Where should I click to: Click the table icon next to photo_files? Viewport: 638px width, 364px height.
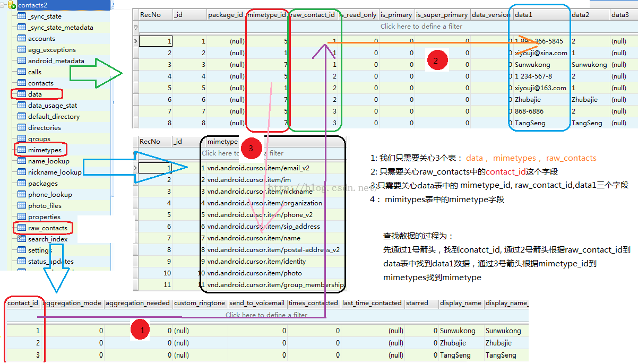(21, 206)
